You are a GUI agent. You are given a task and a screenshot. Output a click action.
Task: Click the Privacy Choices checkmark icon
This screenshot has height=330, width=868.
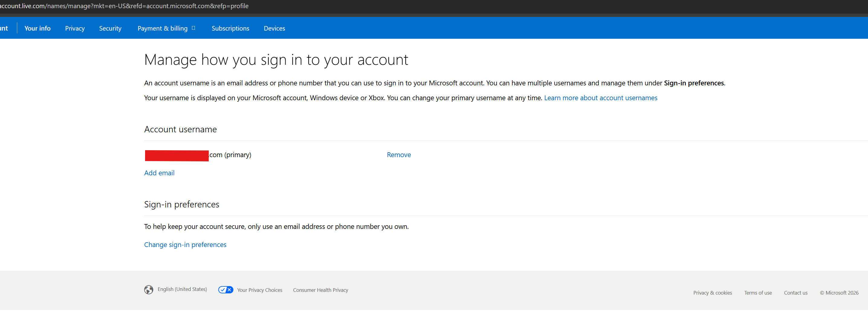[x=225, y=289]
